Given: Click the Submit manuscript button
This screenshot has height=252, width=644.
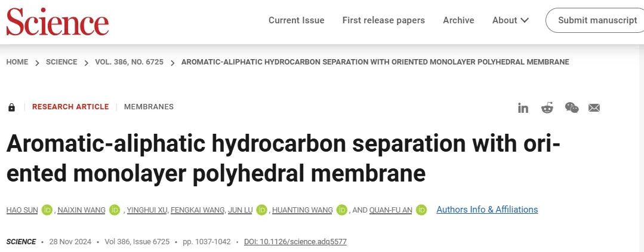Looking at the screenshot, I should tap(597, 20).
